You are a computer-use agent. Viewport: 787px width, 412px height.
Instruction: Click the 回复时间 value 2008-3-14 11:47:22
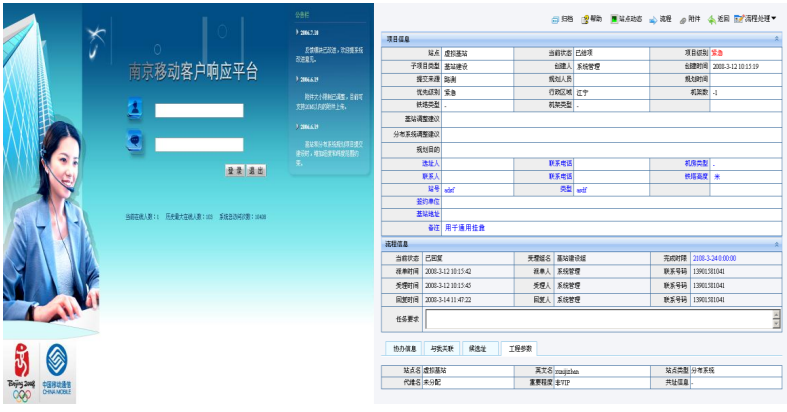[x=448, y=300]
